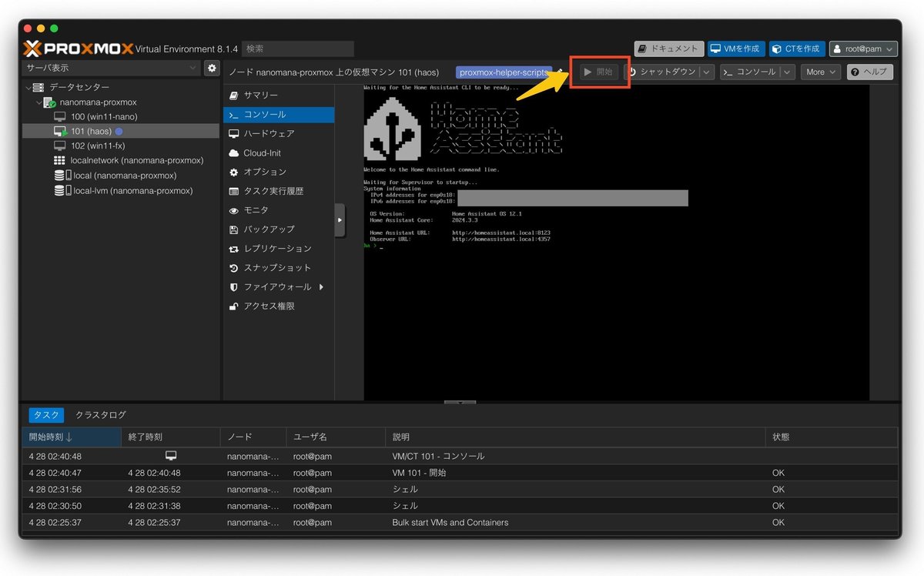Screen dimensions: 924x576
Task: Sort by 説明 column header
Action: (575, 437)
